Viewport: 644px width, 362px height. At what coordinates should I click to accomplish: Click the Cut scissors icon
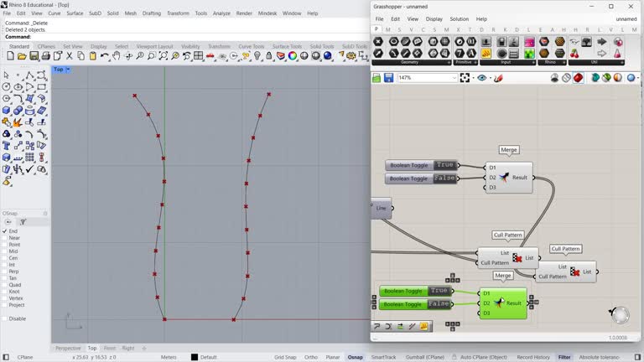(70, 56)
